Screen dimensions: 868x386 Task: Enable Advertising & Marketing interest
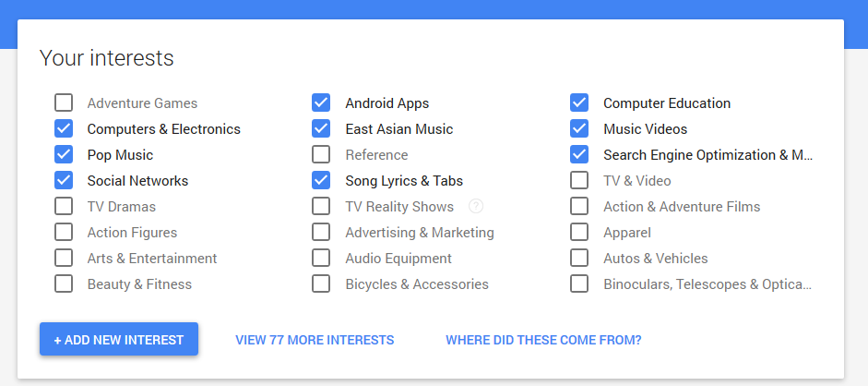coord(321,232)
